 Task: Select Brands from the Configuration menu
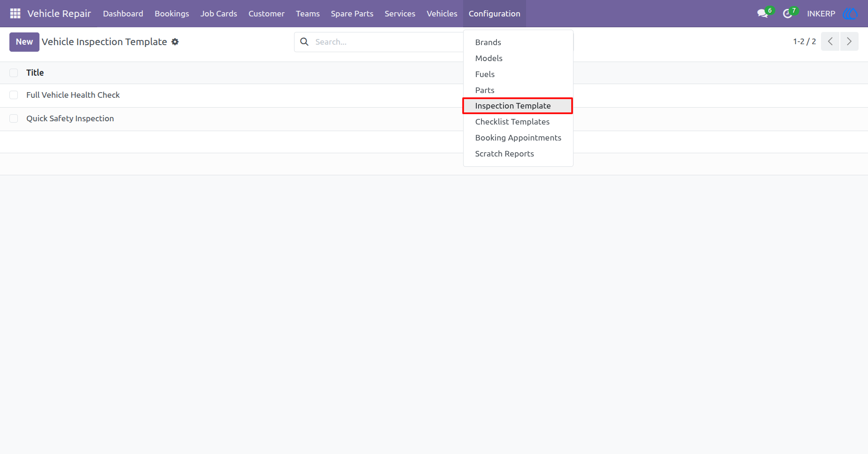tap(518, 42)
